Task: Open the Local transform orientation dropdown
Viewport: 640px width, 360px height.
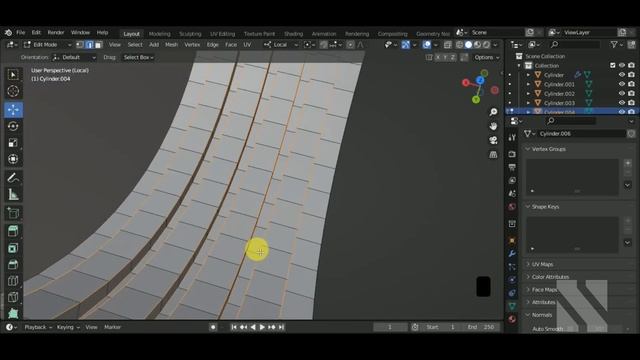Action: (x=281, y=45)
